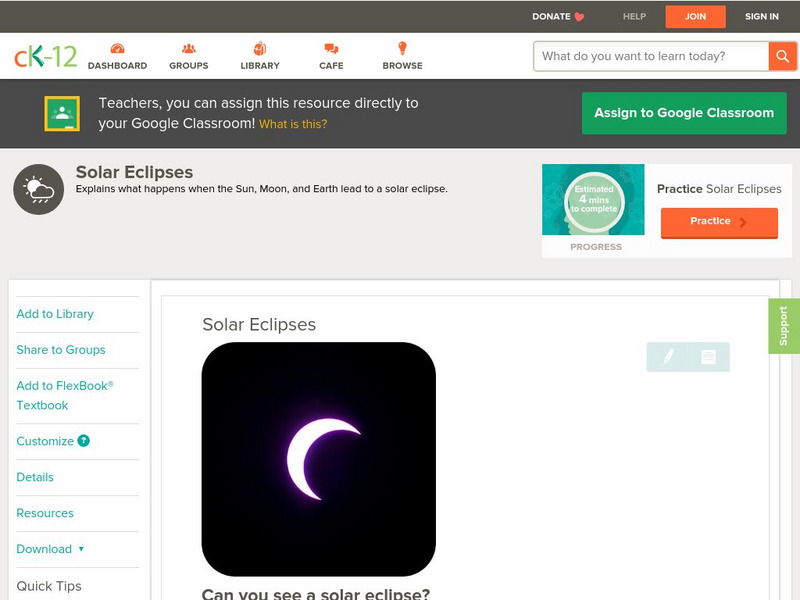Screen dimensions: 800x600
Task: Select the Details sidebar item
Action: click(35, 477)
